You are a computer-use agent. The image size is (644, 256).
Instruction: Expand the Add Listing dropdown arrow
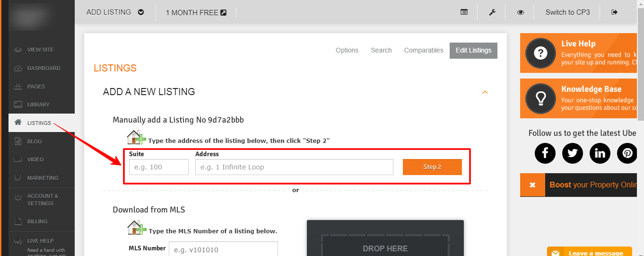(x=141, y=12)
